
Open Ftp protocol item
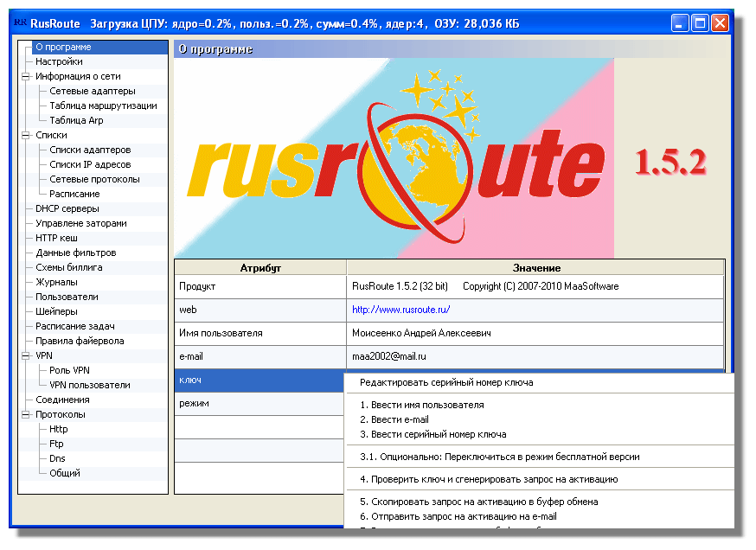(56, 444)
